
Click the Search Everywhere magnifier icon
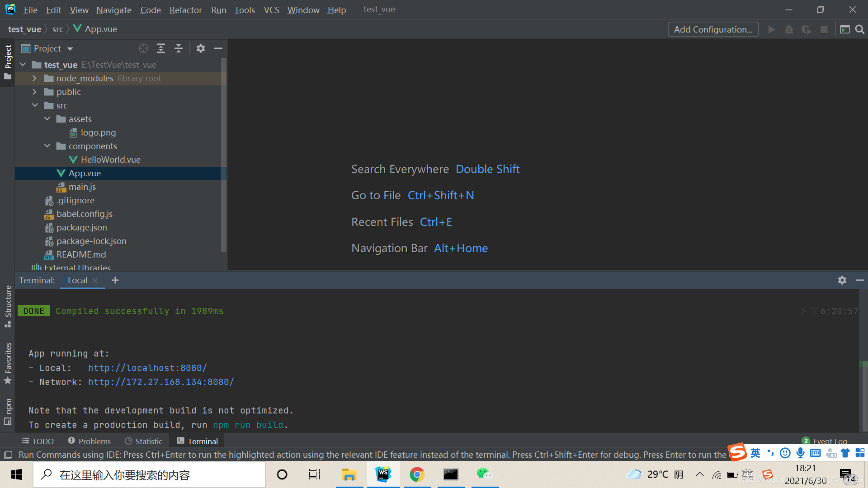[x=860, y=29]
